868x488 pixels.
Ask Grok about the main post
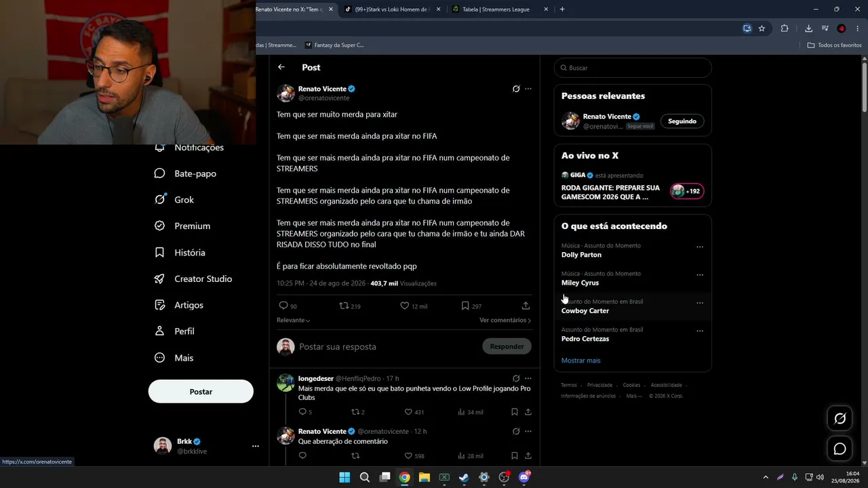(x=516, y=89)
